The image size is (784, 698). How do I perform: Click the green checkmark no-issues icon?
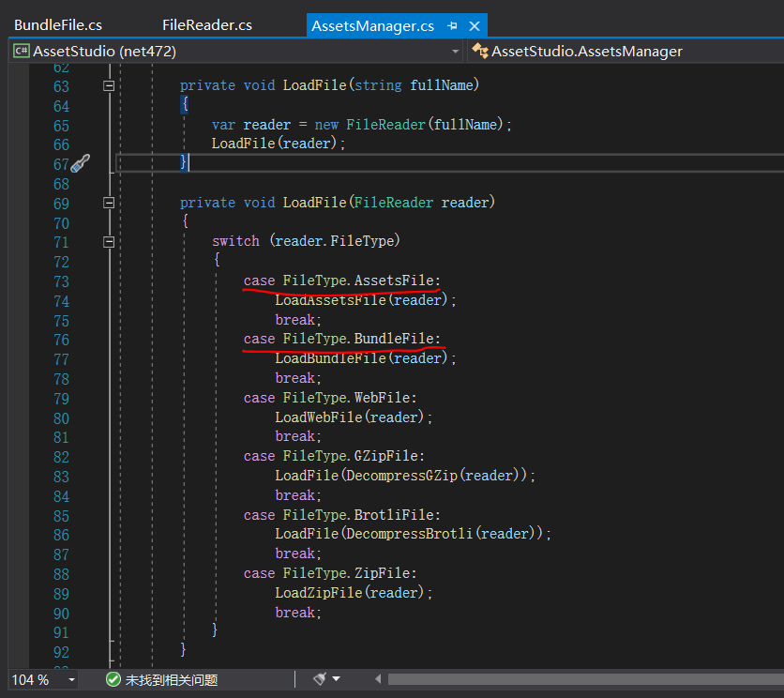click(113, 679)
